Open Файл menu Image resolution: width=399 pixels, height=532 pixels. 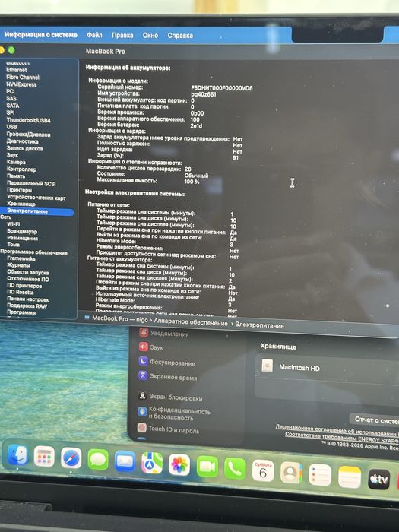coord(94,35)
